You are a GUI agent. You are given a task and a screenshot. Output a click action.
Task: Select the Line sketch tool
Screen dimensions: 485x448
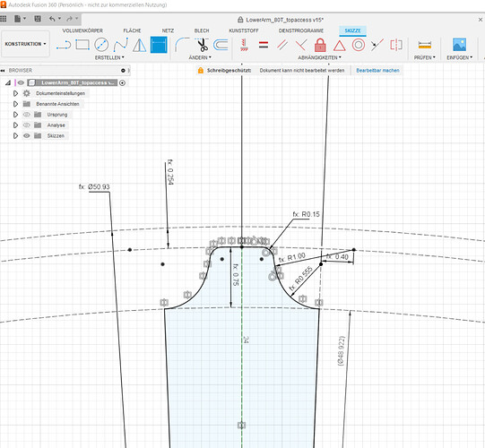coord(64,45)
